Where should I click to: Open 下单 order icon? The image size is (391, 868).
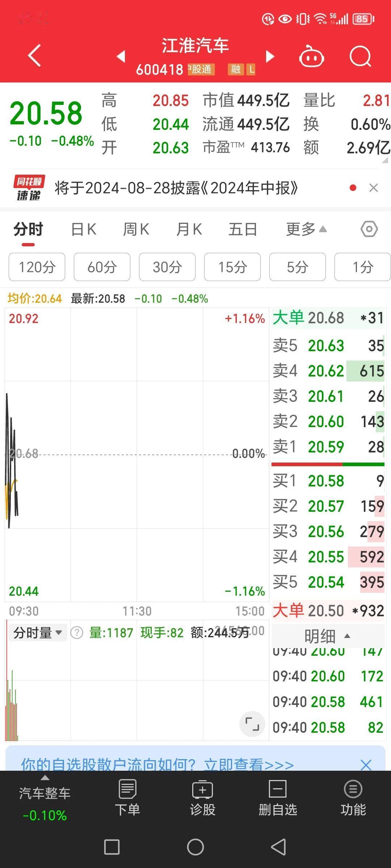tap(127, 798)
